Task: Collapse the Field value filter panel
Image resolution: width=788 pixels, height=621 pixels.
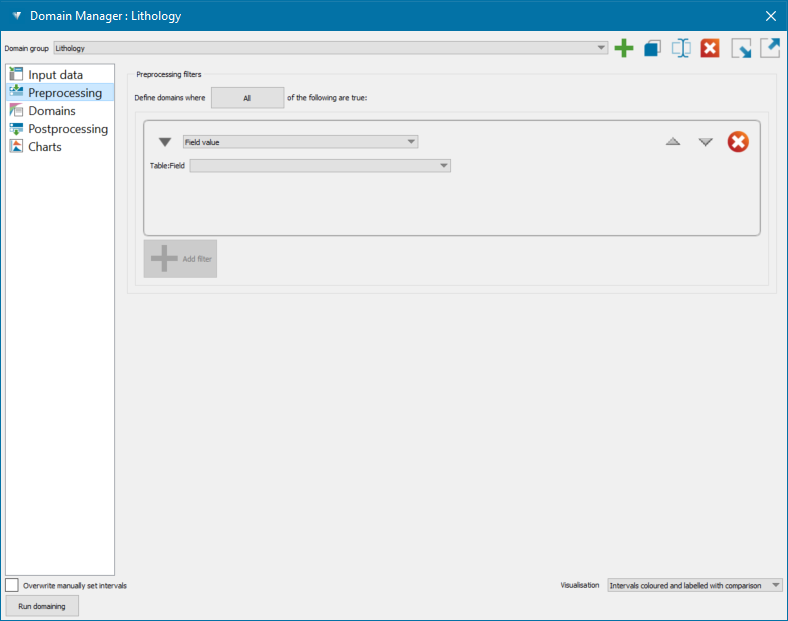Action: [x=165, y=142]
